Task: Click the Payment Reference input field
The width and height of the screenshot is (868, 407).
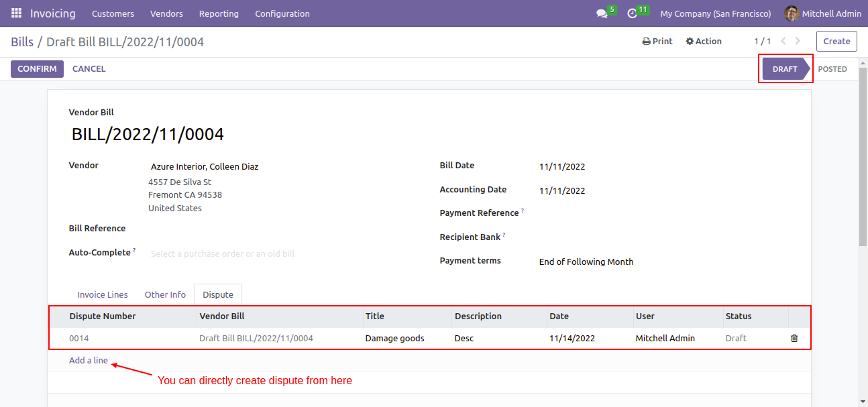Action: (x=664, y=213)
